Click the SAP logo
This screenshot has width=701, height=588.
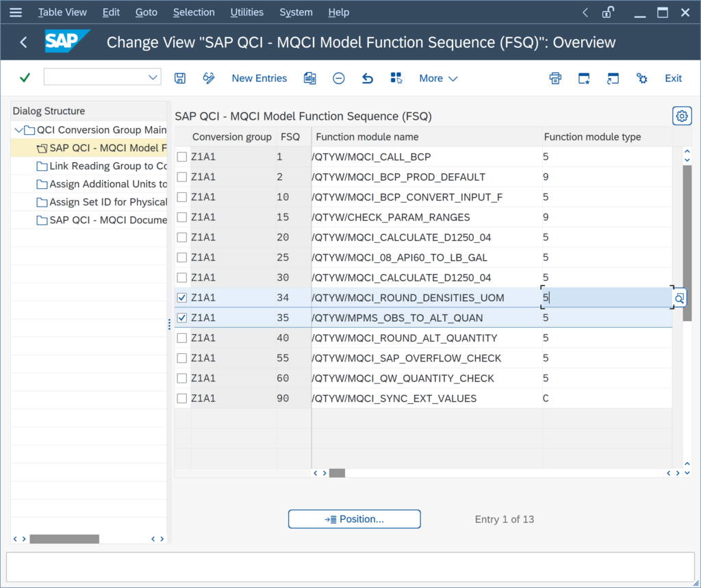click(67, 41)
